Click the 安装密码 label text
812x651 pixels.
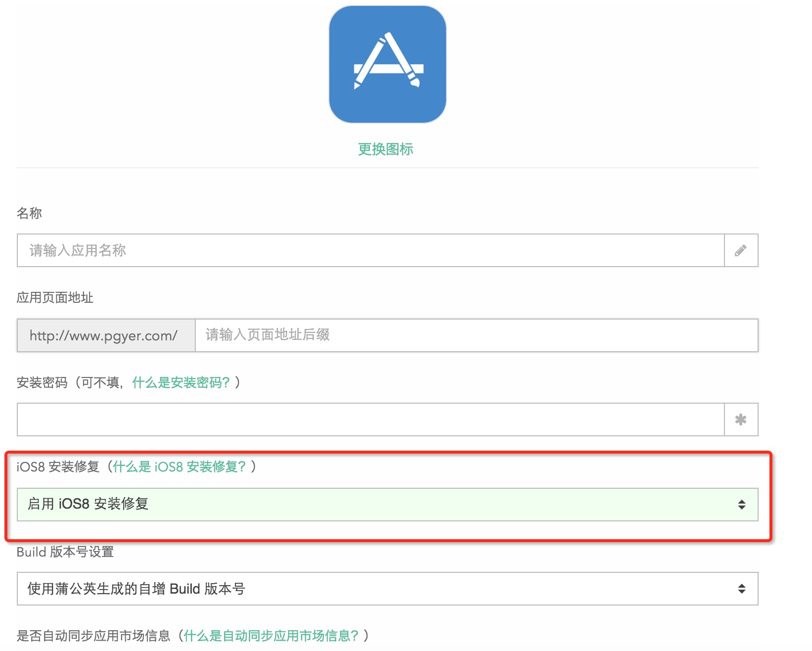(x=42, y=382)
